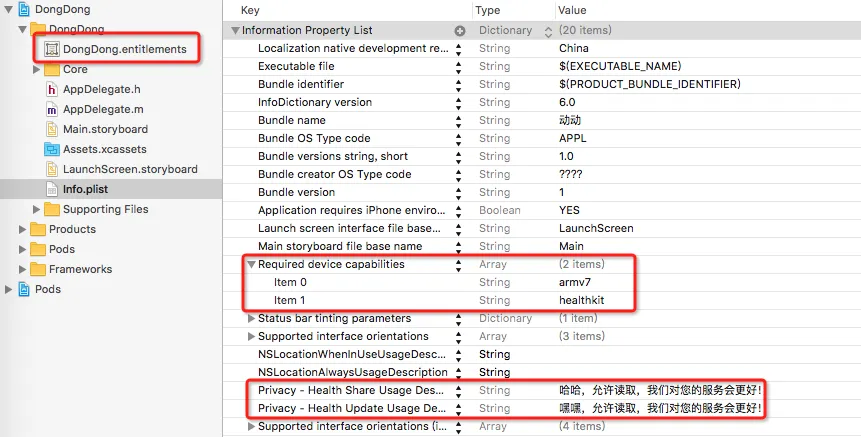861x437 pixels.
Task: Click the Key column header
Action: click(250, 10)
